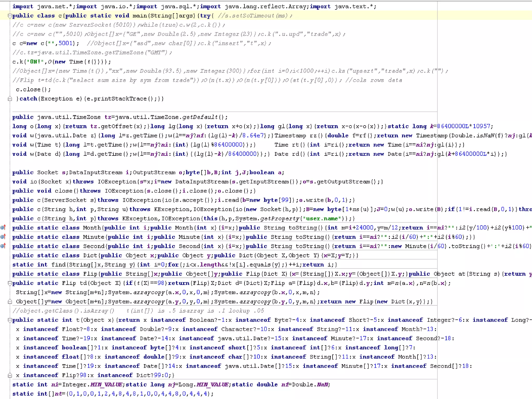Click fold end marker at catch line
532x399 pixels.
[x=10, y=99]
